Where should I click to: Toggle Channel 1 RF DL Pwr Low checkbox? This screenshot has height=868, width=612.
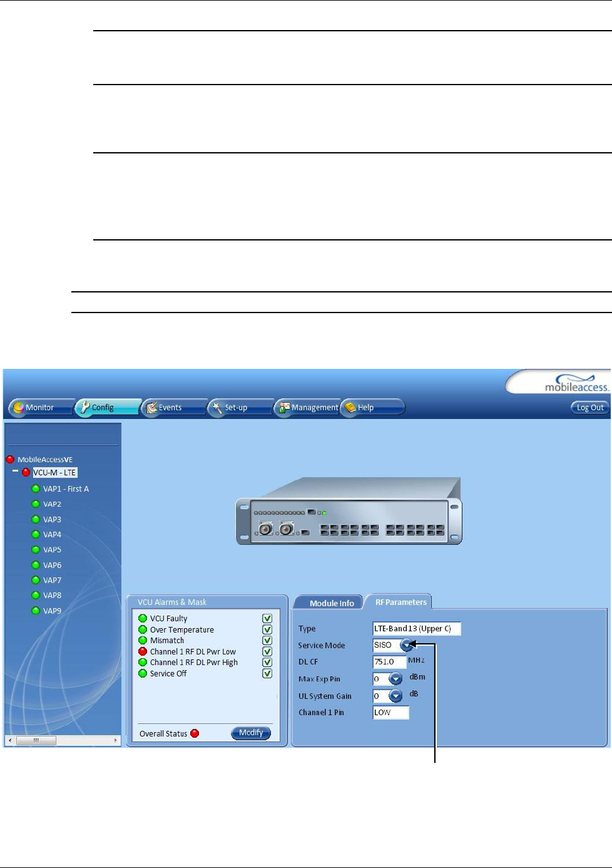click(x=267, y=652)
